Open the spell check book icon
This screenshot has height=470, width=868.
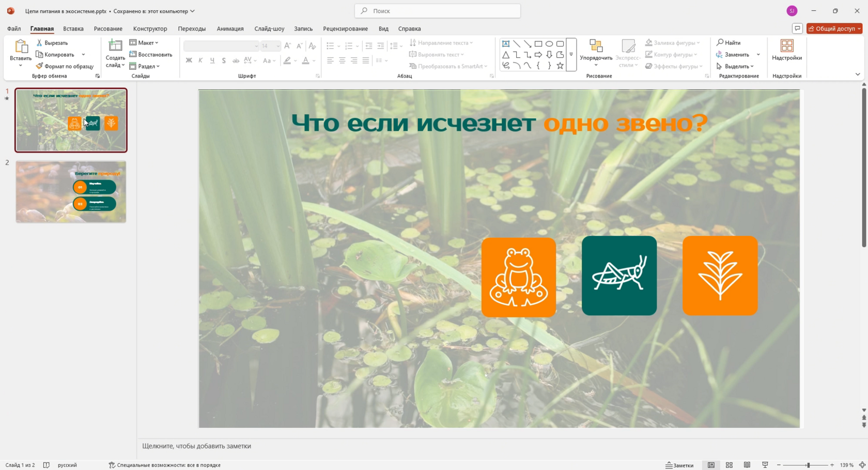tap(47, 465)
